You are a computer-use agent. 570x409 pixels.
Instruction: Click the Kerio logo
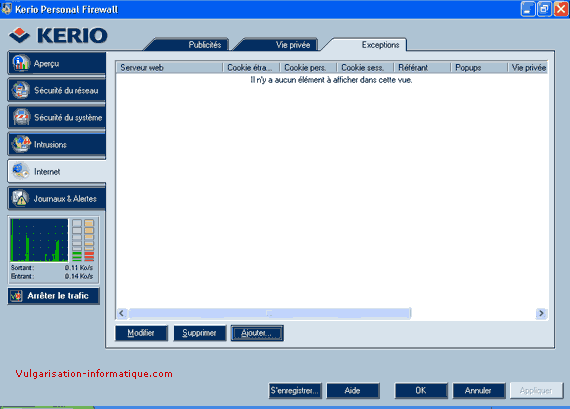click(59, 35)
